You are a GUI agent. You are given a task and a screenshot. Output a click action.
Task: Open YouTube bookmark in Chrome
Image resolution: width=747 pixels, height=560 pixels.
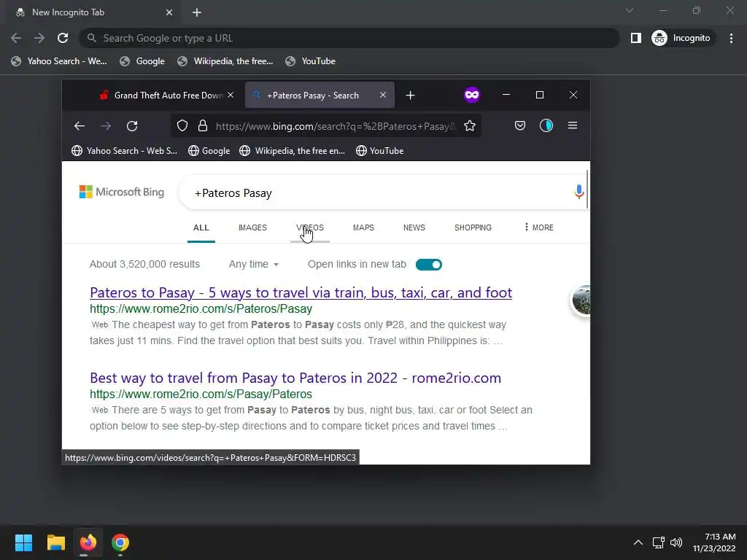[310, 61]
